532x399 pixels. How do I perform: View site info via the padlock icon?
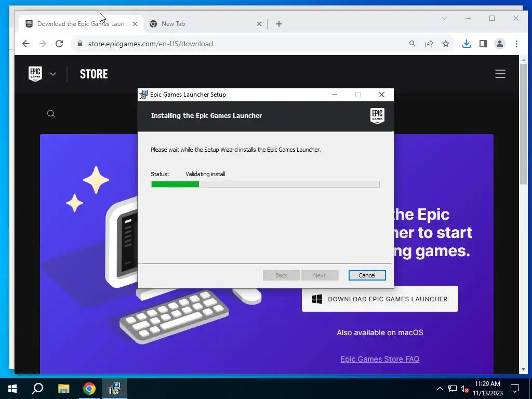click(80, 44)
